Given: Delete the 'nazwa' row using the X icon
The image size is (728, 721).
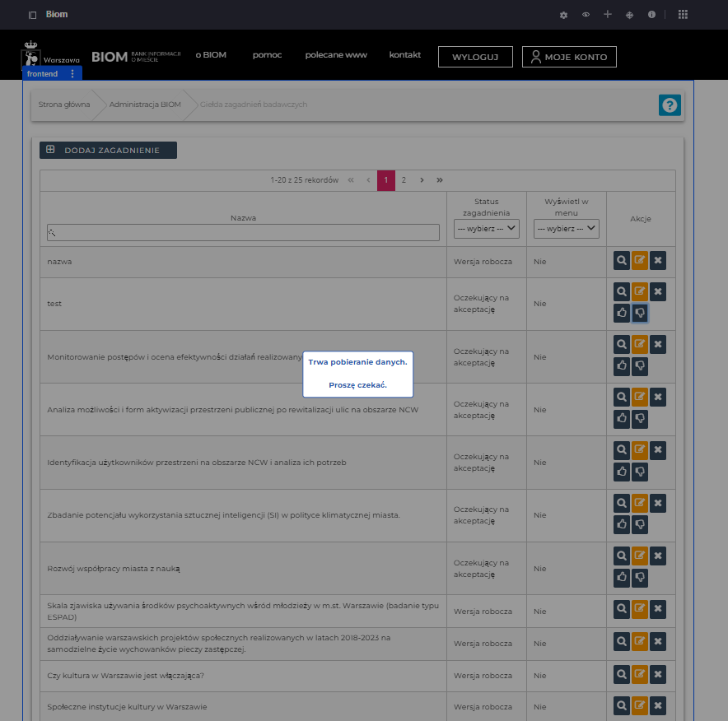Looking at the screenshot, I should (x=657, y=261).
